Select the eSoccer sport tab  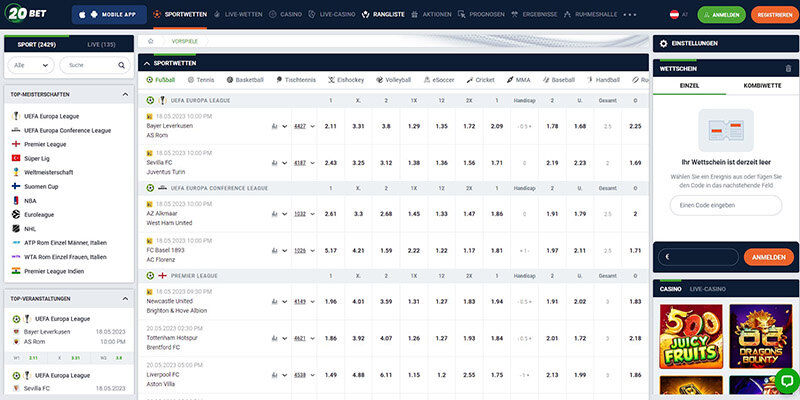point(439,80)
